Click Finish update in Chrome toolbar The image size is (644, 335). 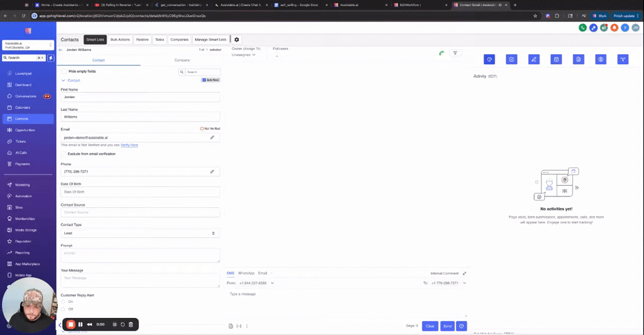click(x=625, y=16)
